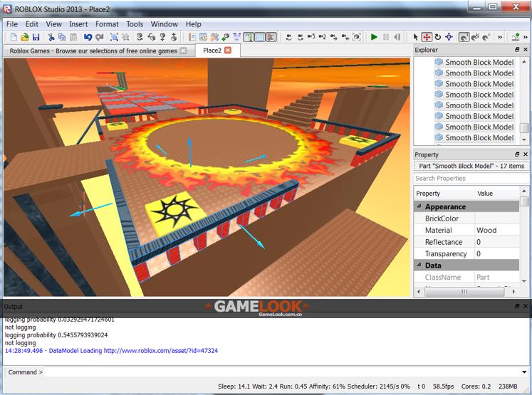Click the Search Properties field
Image resolution: width=532 pixels, height=395 pixels.
click(x=471, y=179)
